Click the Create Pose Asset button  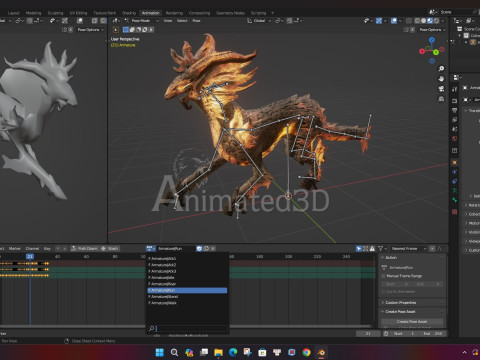point(412,322)
